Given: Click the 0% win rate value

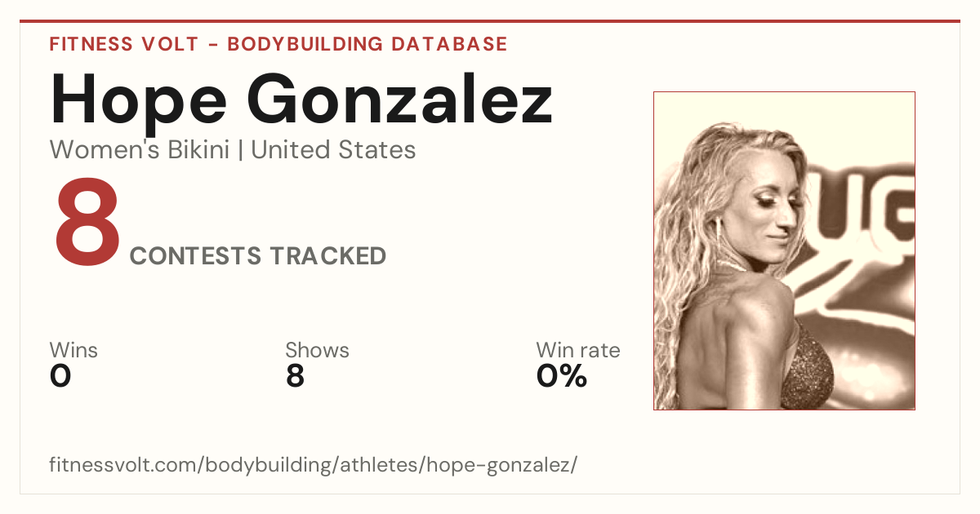Looking at the screenshot, I should pos(562,376).
